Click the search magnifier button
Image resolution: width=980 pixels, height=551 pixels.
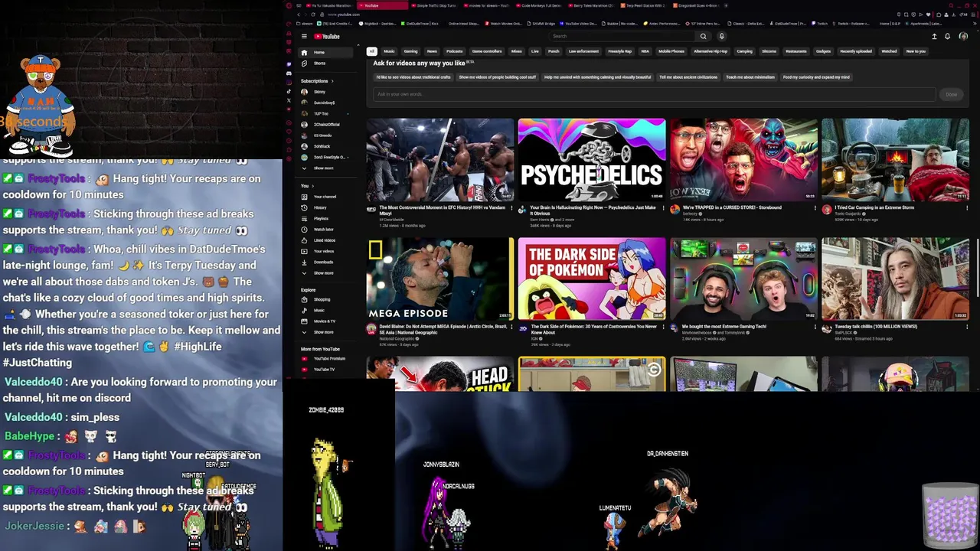coord(703,36)
